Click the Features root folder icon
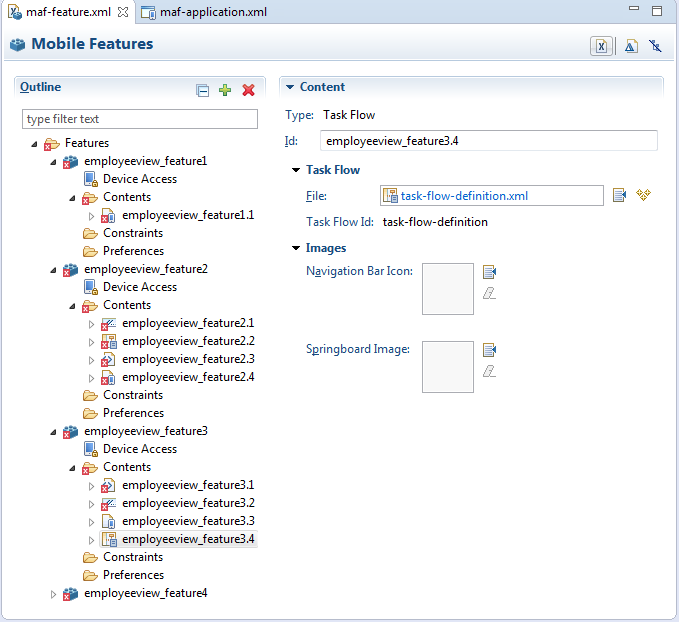Image resolution: width=679 pixels, height=622 pixels. coord(51,143)
